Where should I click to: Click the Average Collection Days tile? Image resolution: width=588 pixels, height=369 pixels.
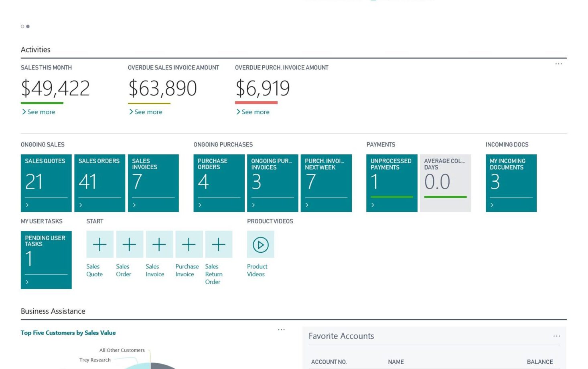(446, 183)
